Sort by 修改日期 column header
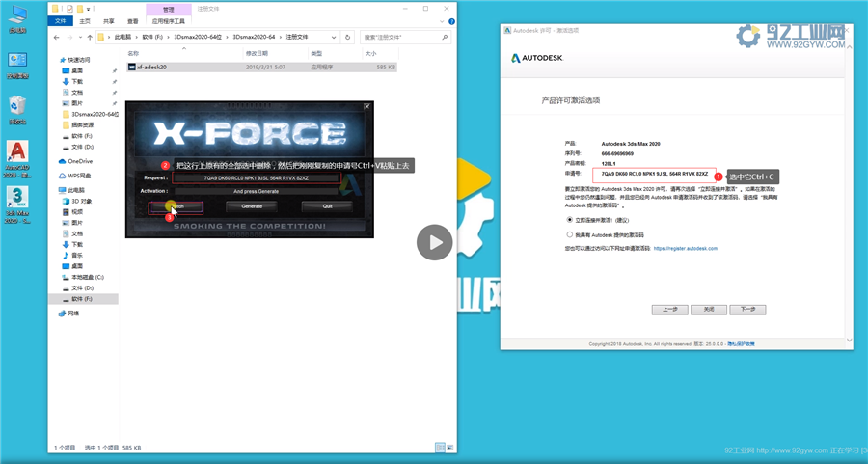 point(257,54)
